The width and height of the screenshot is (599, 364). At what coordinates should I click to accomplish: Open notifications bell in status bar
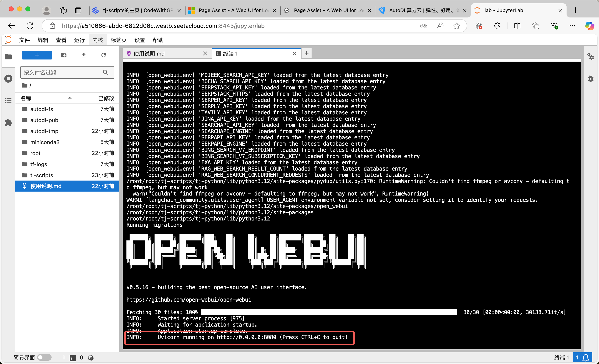pyautogui.click(x=586, y=357)
